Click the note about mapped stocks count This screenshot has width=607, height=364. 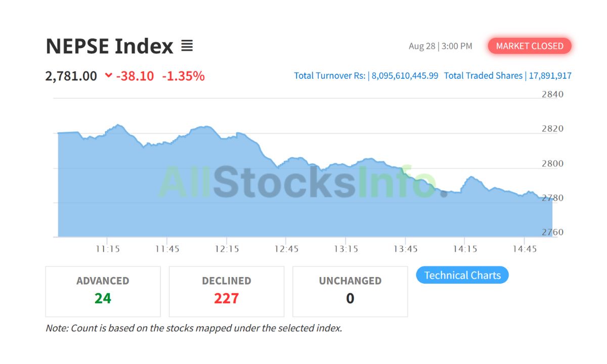(x=194, y=328)
